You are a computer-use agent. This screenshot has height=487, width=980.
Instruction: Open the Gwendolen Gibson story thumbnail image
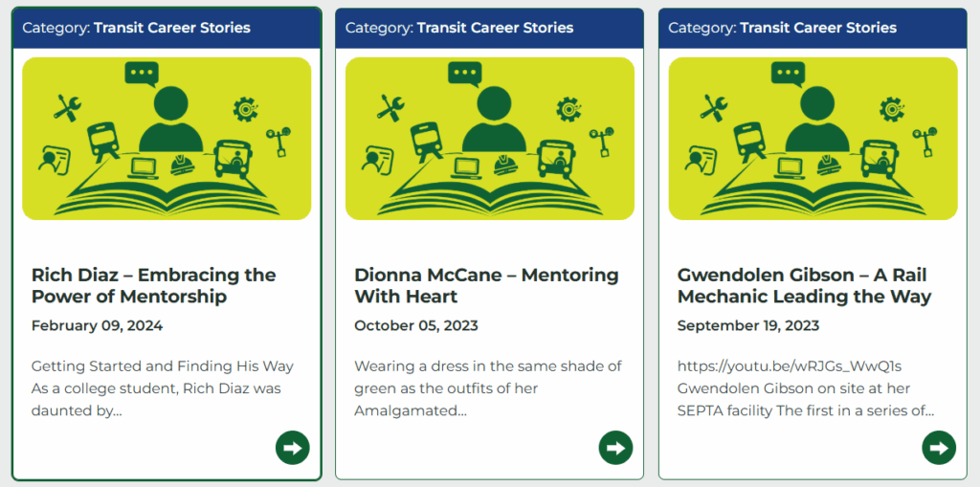813,139
